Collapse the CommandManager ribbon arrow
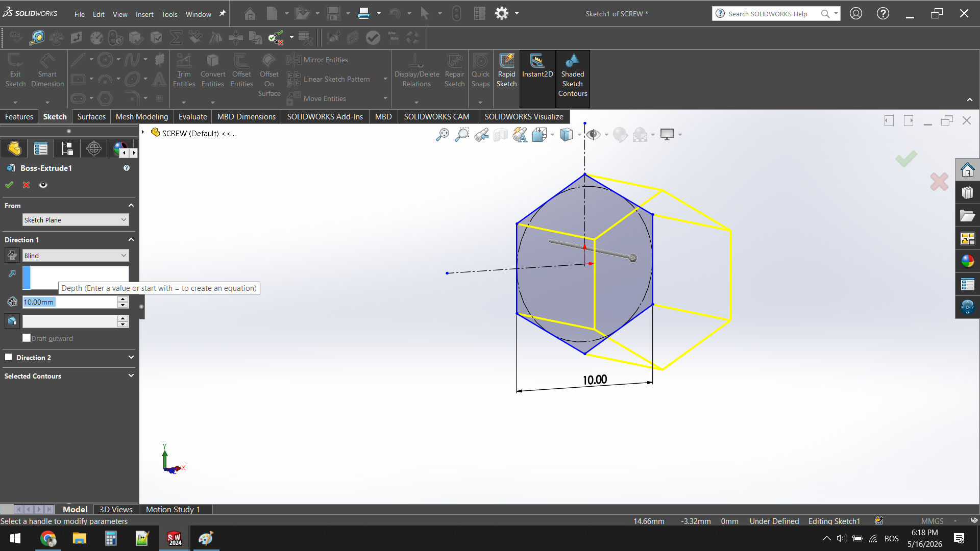This screenshot has width=980, height=551. (970, 99)
